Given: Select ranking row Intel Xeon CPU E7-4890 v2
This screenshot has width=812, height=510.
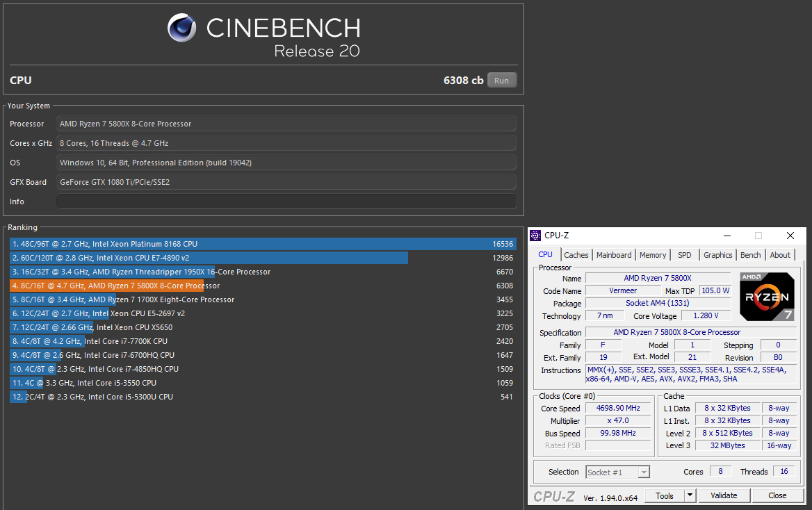Looking at the screenshot, I should click(263, 258).
